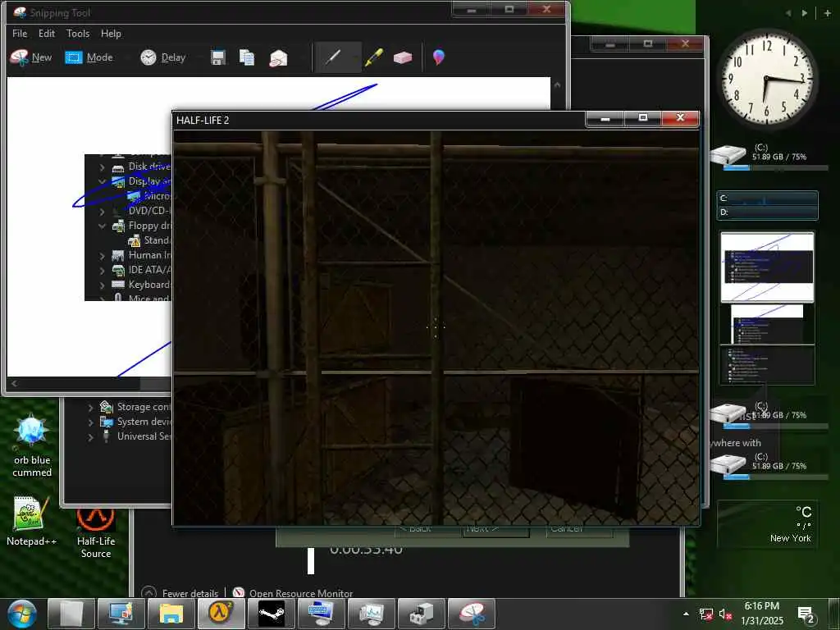Screen dimensions: 840x630
Task: Switch to Half-Life 2 taskbar button
Action: click(221, 614)
